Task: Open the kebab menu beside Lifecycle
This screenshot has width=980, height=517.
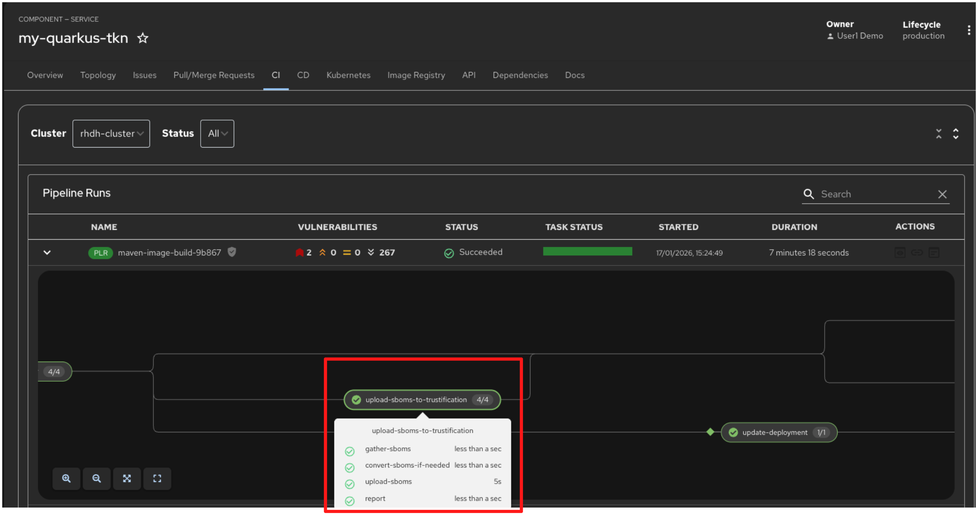Action: 969,30
